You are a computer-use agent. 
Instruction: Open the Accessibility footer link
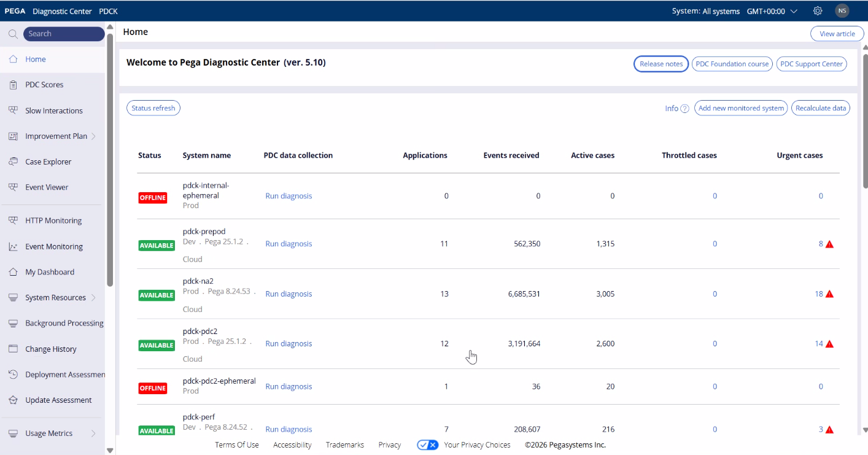click(292, 445)
